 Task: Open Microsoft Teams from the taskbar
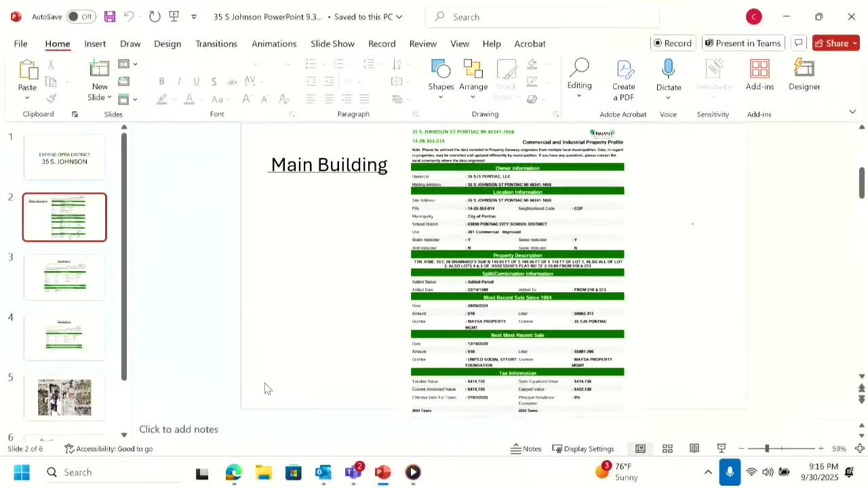[x=354, y=472]
